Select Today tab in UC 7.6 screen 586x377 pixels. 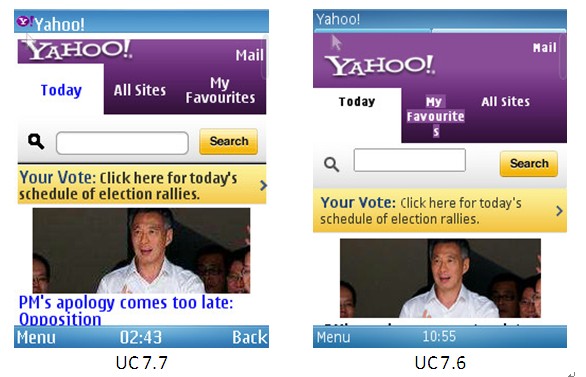[x=357, y=102]
